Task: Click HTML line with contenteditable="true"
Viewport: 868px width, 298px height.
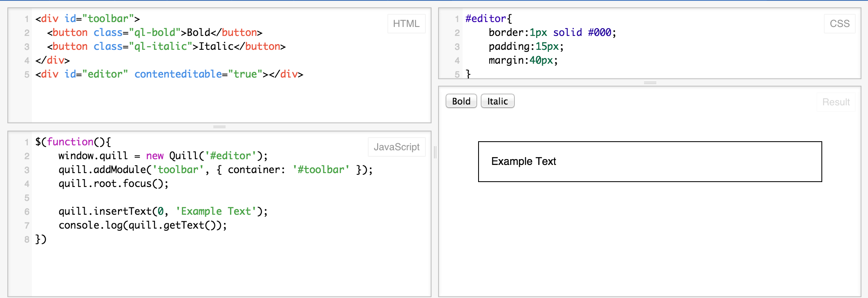Action: [x=169, y=74]
